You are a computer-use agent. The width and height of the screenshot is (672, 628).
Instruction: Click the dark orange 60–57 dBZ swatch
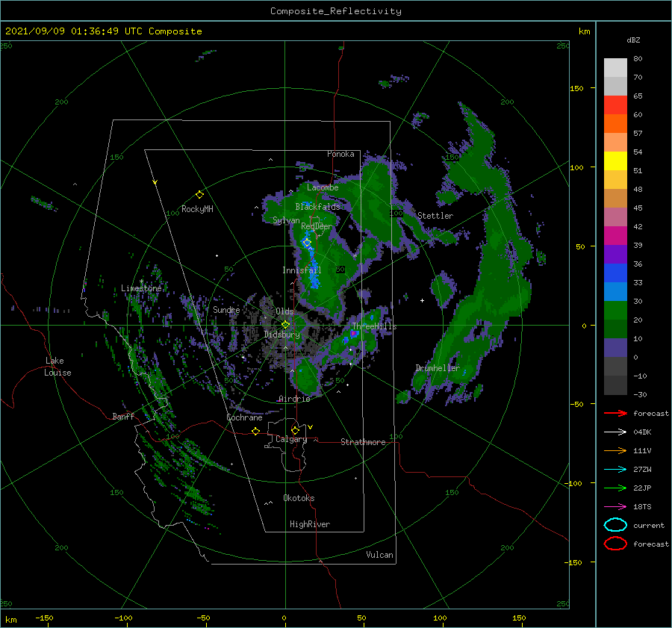point(615,124)
